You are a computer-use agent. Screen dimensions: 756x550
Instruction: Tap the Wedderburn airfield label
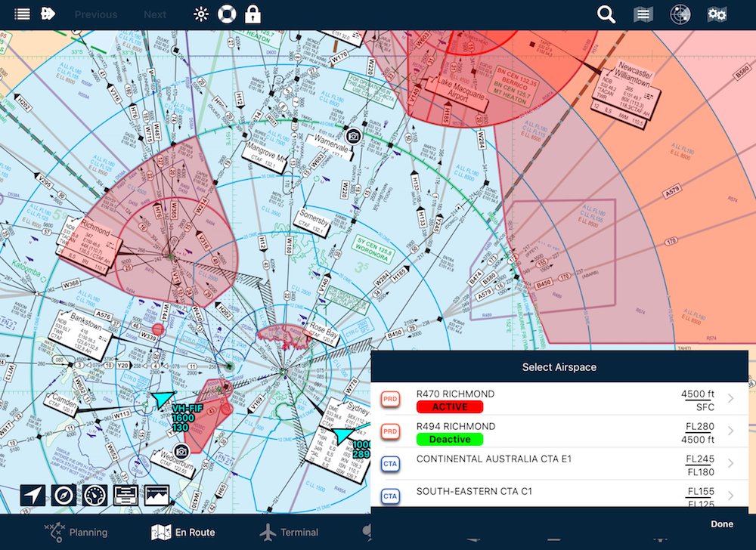tap(172, 462)
